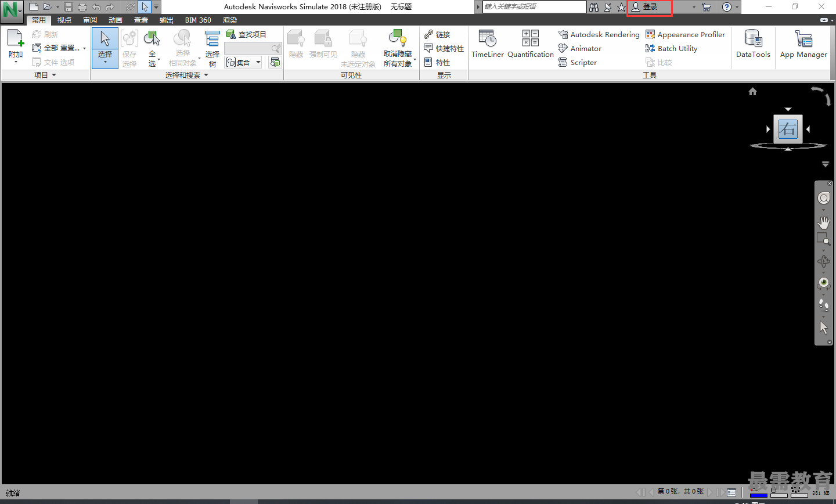Select the Pan hand tool on navigation bar

[823, 223]
